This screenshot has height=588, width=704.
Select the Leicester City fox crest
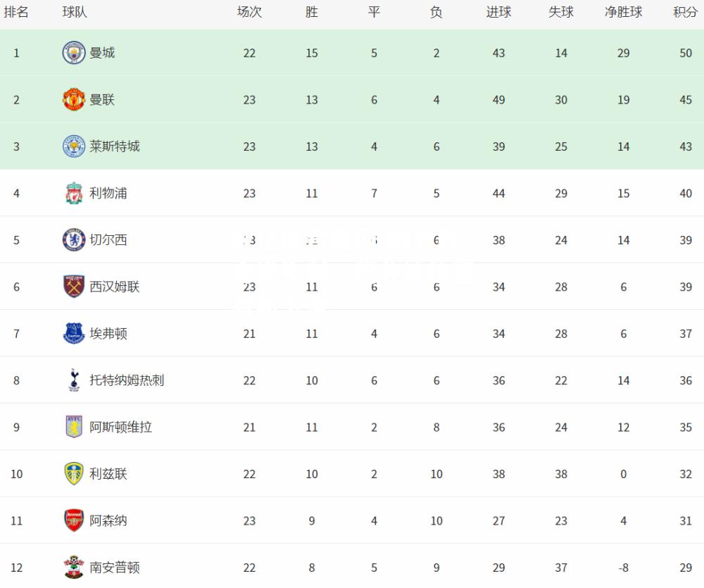[x=74, y=146]
